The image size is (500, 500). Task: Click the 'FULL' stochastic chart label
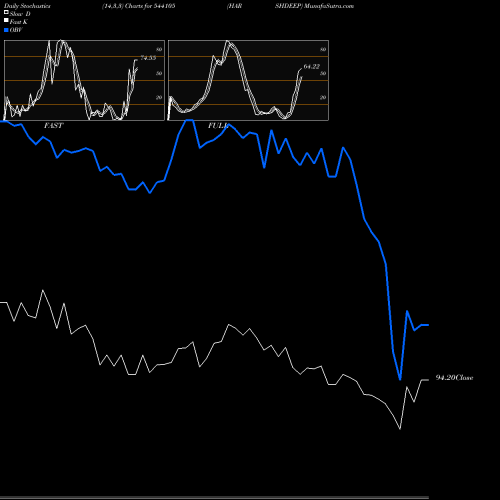point(218,126)
